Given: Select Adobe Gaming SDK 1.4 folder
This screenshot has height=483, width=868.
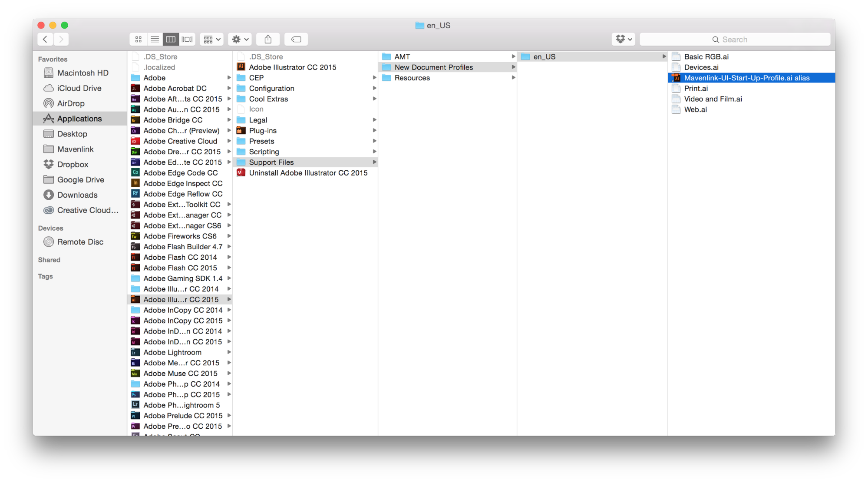Looking at the screenshot, I should point(180,278).
